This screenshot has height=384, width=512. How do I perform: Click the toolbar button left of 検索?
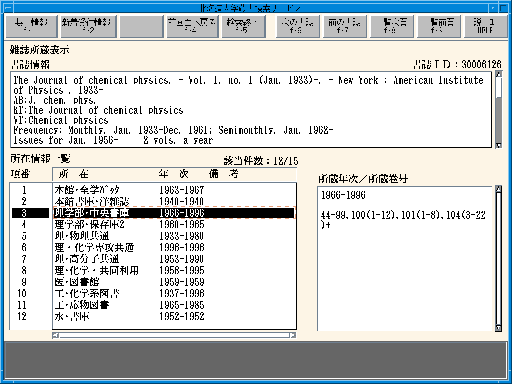pos(193,26)
